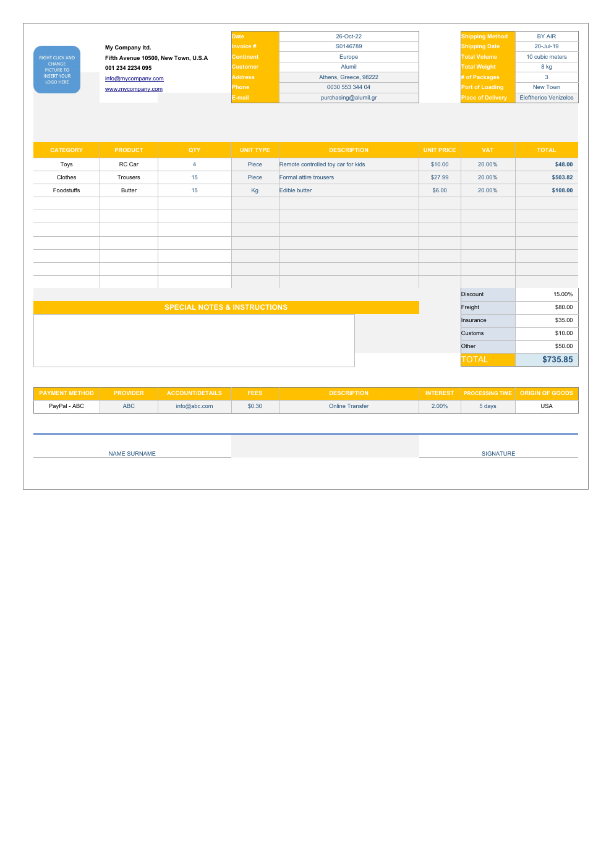Viewport: 614px width, 868px height.
Task: Select the Butter product cell
Action: (129, 190)
